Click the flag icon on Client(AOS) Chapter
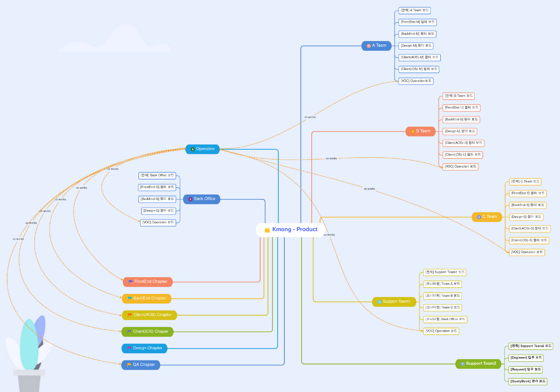 (130, 315)
